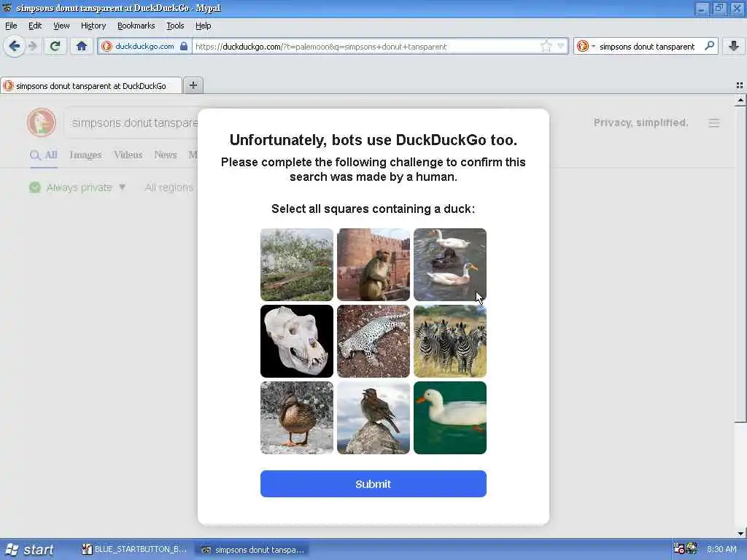Open the hamburger menu beside Privacy, simplified
The width and height of the screenshot is (747, 560).
[x=713, y=122]
